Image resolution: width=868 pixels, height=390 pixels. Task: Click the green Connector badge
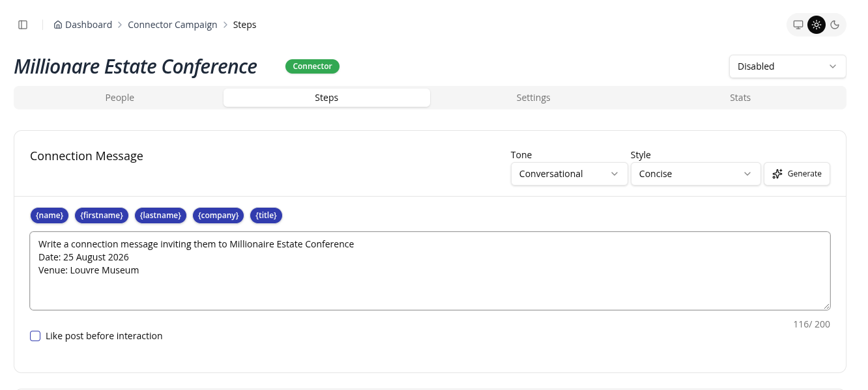312,66
